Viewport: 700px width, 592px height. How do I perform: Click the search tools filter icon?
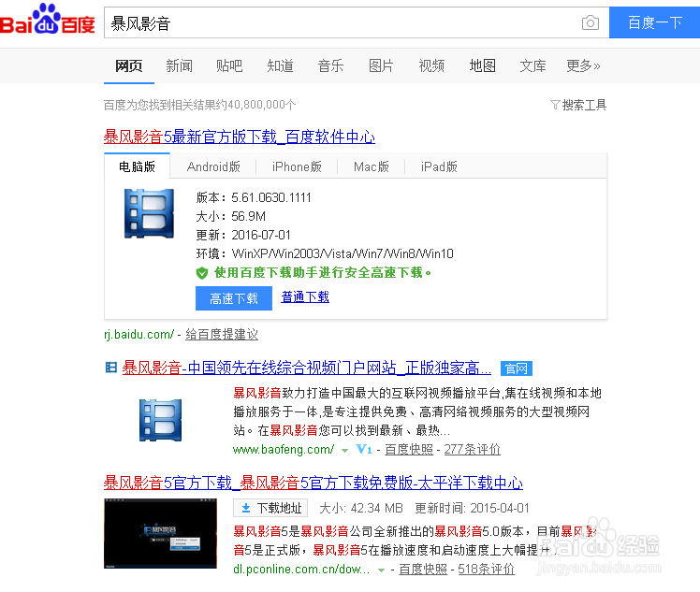click(x=555, y=105)
